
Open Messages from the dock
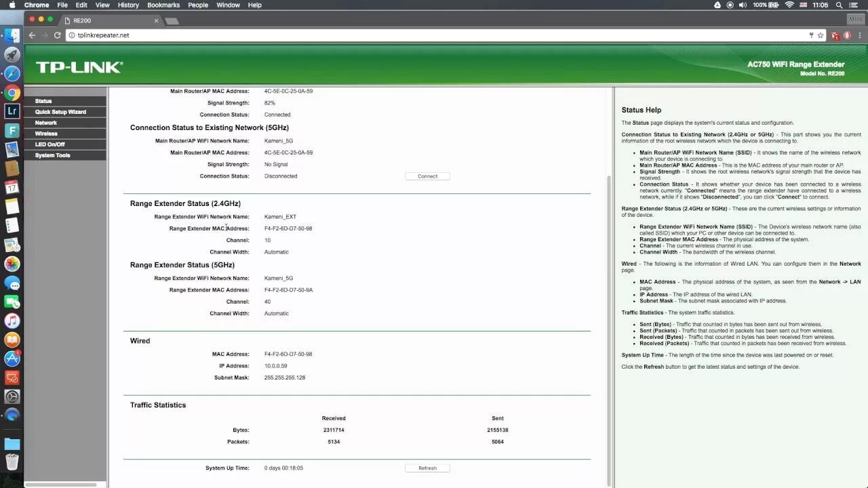[x=12, y=283]
